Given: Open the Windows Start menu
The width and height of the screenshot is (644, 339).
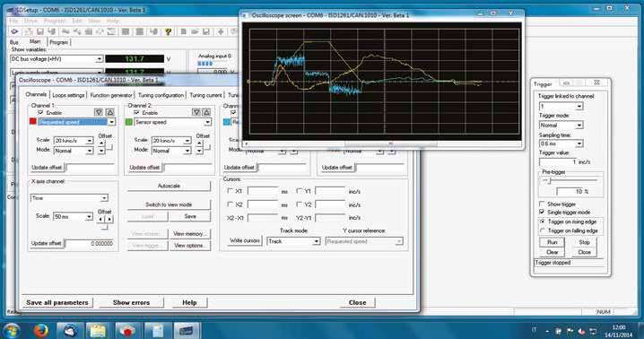Looking at the screenshot, I should [x=12, y=330].
